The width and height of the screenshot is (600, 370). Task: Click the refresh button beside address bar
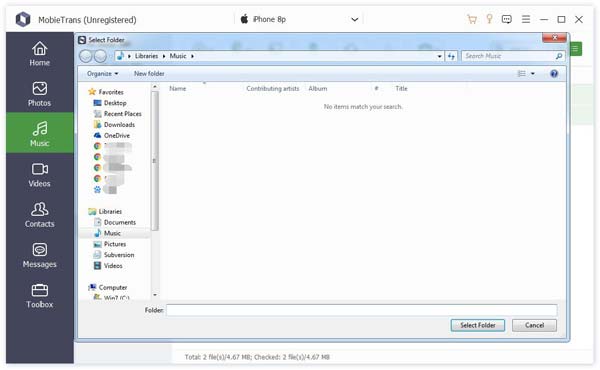coord(452,56)
